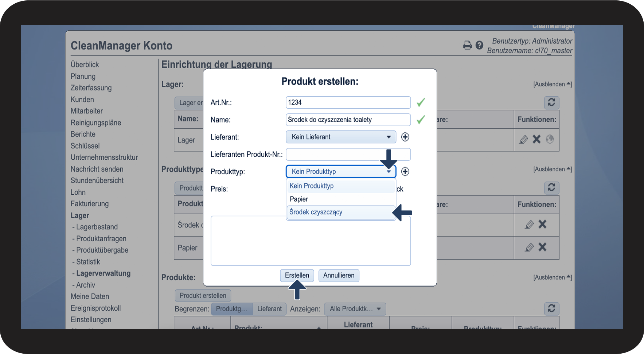Collapse the Produkttypen section via Ausblenden
644x354 pixels.
coord(553,169)
